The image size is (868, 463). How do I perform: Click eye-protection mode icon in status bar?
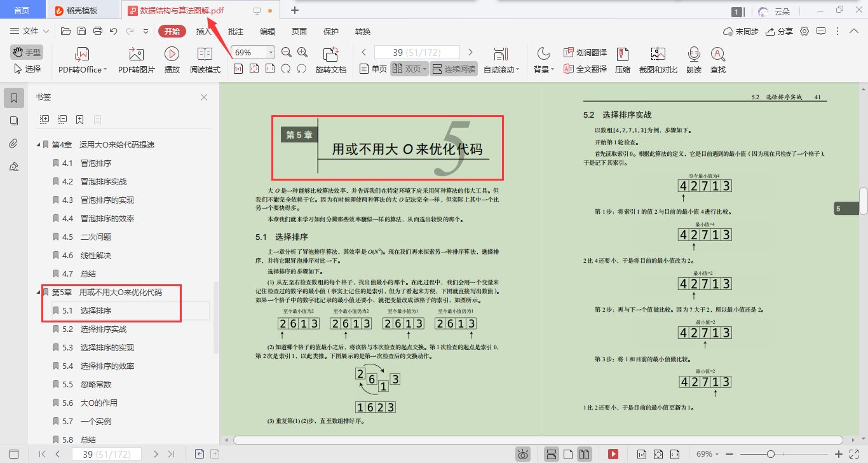pos(523,454)
